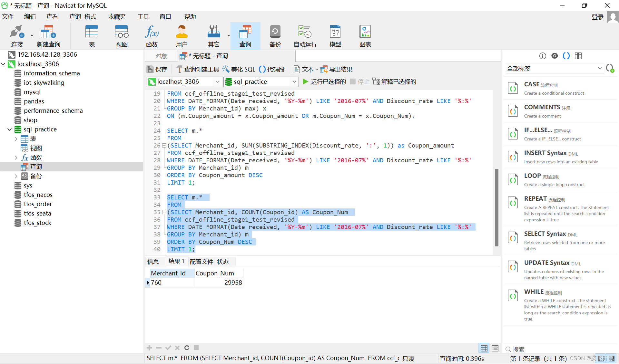Screen dimensions: 619x364
Task: Add record plus button below results
Action: [x=149, y=348]
